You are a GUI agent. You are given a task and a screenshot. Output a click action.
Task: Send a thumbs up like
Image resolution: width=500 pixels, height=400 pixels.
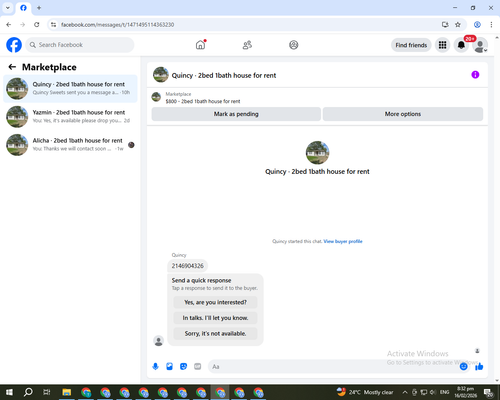479,367
